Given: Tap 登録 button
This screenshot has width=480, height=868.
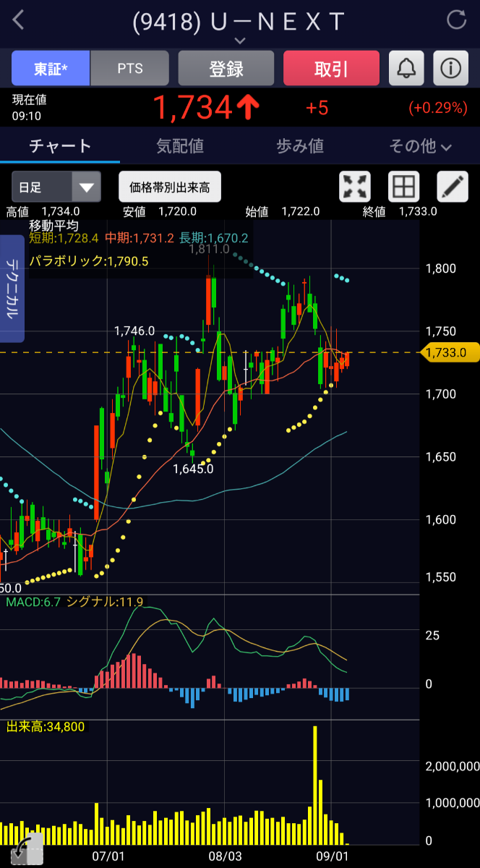Looking at the screenshot, I should 226,69.
